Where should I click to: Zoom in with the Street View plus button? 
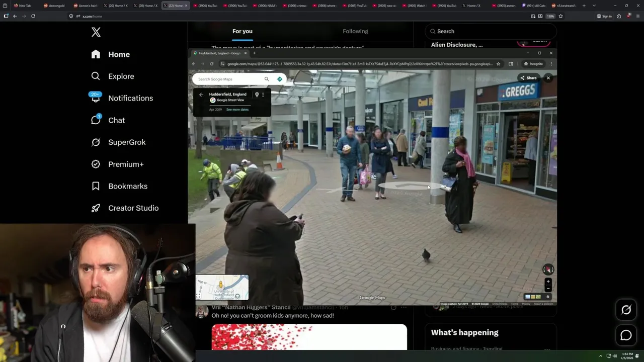tap(548, 282)
